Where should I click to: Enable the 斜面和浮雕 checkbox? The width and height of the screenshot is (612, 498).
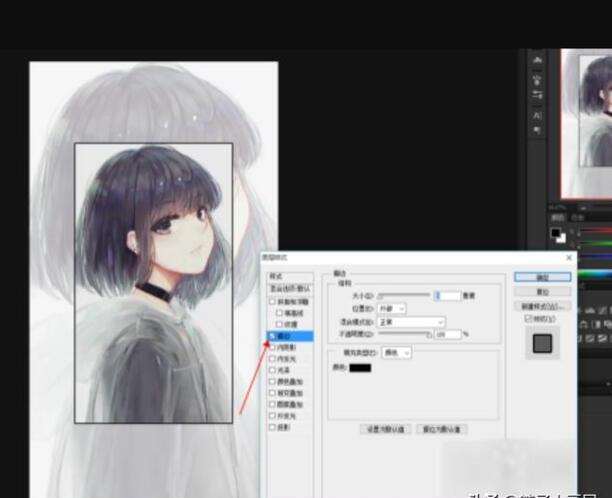coord(272,302)
